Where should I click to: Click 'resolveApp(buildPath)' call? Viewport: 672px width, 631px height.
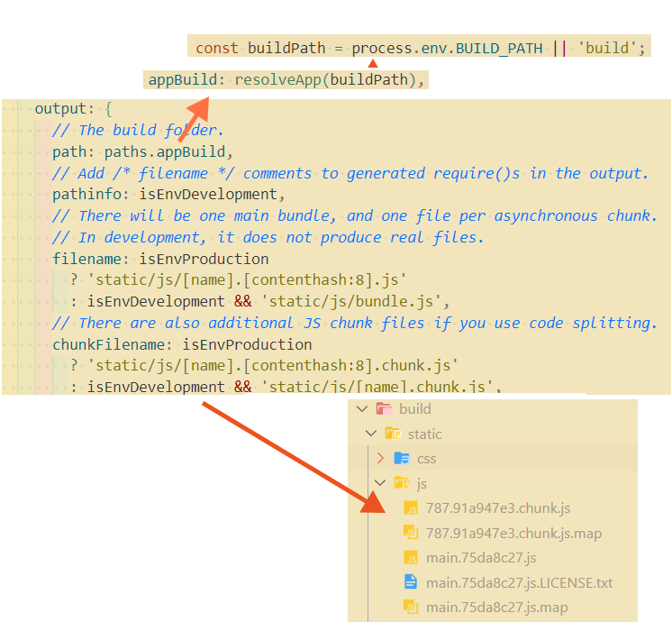(325, 80)
